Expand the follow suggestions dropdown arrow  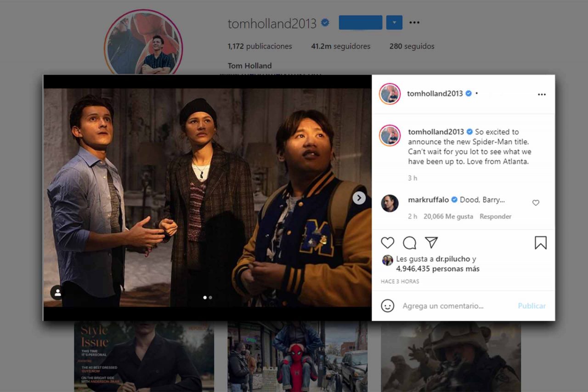coord(394,23)
